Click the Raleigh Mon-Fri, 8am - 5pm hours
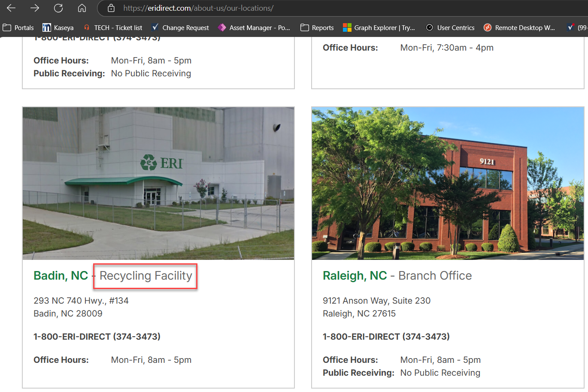This screenshot has height=392, width=588. coord(440,360)
